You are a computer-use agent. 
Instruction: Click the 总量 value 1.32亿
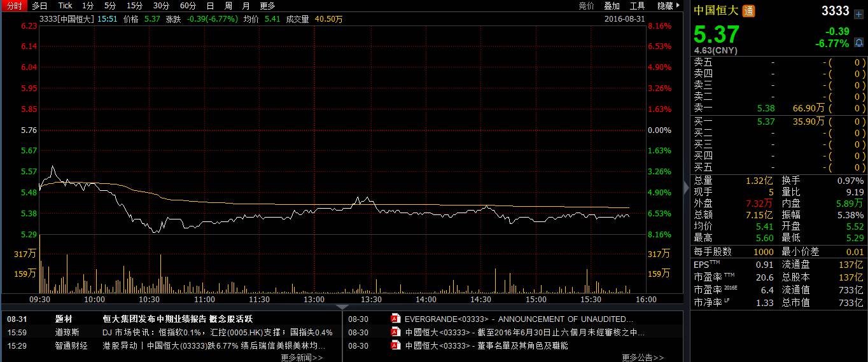tap(760, 181)
